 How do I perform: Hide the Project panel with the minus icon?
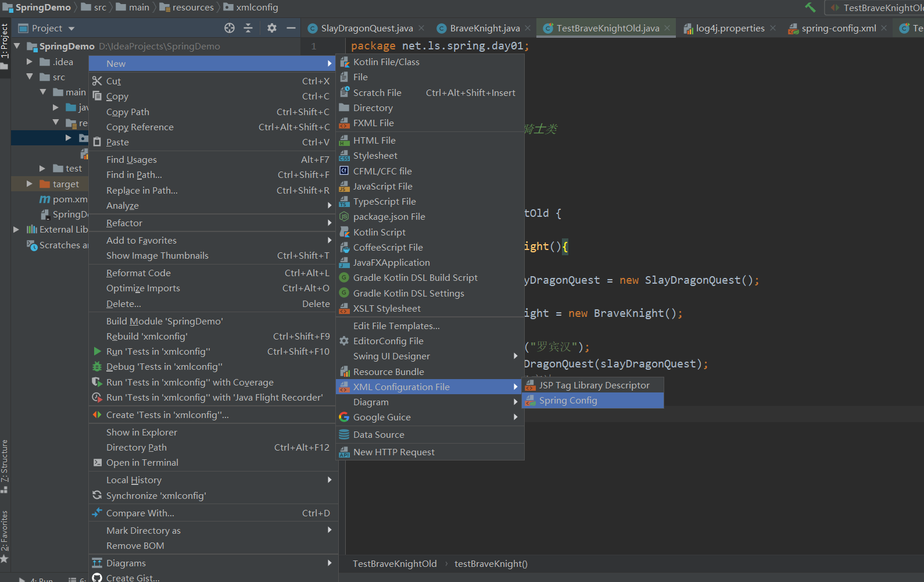click(291, 28)
